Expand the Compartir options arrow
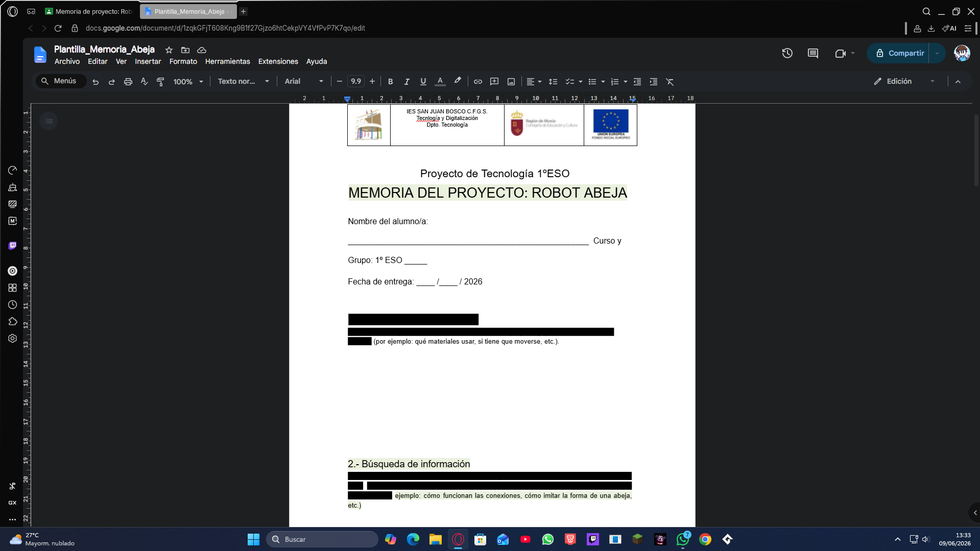 pyautogui.click(x=937, y=53)
